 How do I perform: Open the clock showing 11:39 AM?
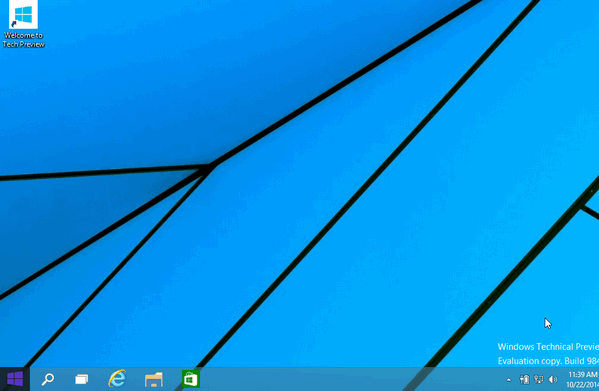[583, 374]
